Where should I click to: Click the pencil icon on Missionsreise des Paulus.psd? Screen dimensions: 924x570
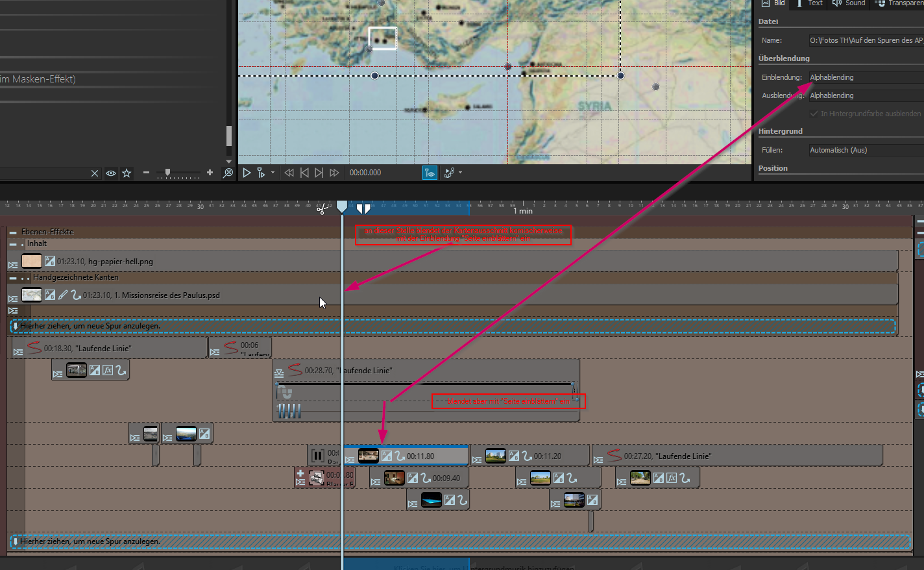pos(63,295)
